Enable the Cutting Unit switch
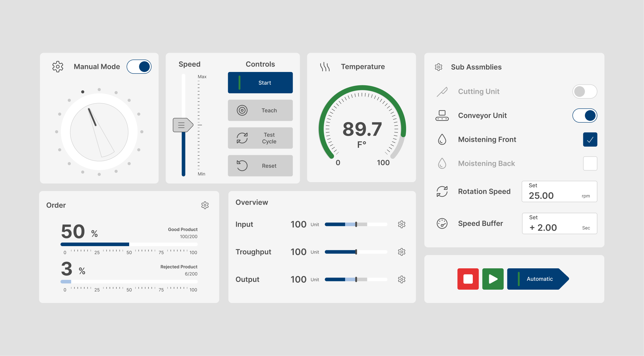 584,92
